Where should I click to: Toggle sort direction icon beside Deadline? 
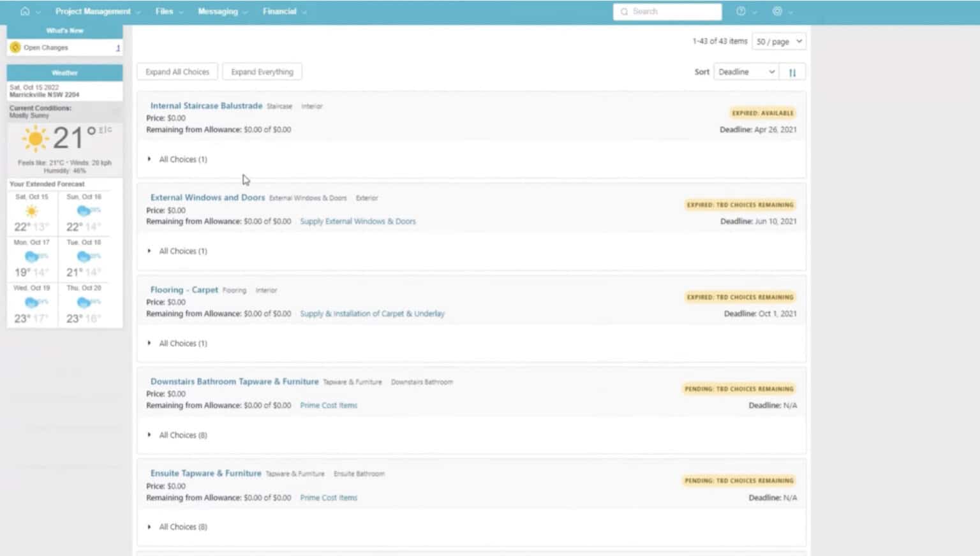pos(792,72)
